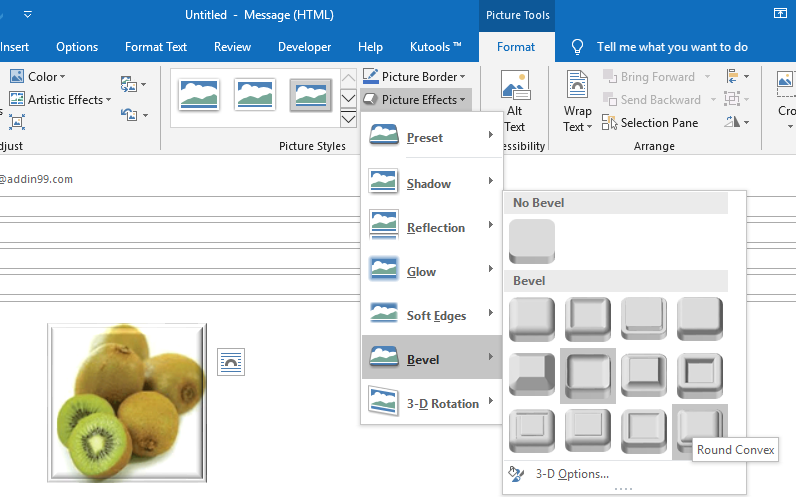The image size is (796, 497).
Task: Apply the Relaxed Inset bevel preset
Action: pyautogui.click(x=588, y=320)
